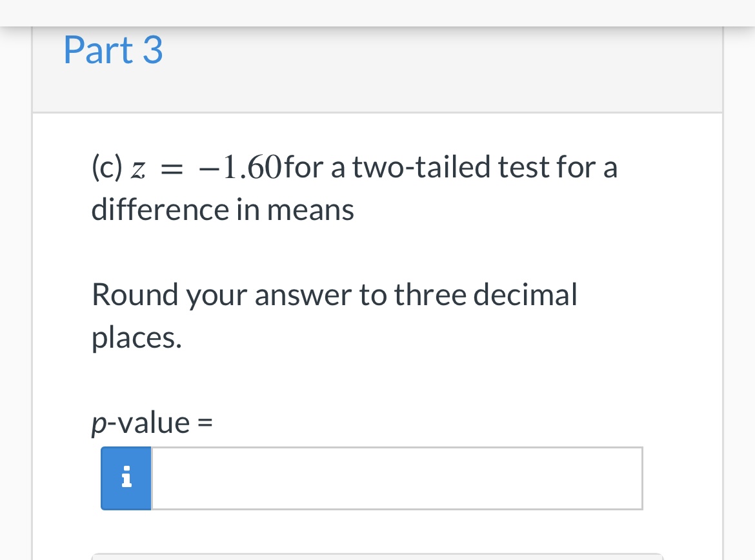Click the Part 3 section header bar
This screenshot has width=755, height=560.
click(x=377, y=68)
